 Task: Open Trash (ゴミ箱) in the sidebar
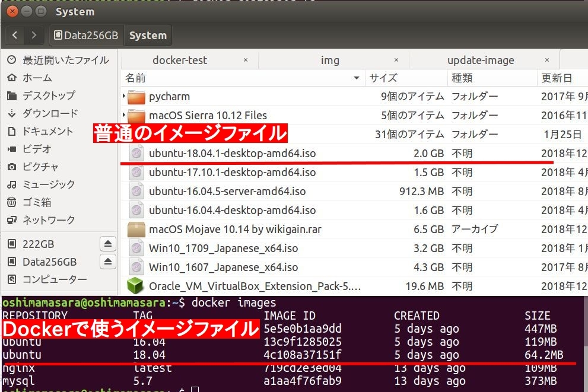pyautogui.click(x=29, y=202)
